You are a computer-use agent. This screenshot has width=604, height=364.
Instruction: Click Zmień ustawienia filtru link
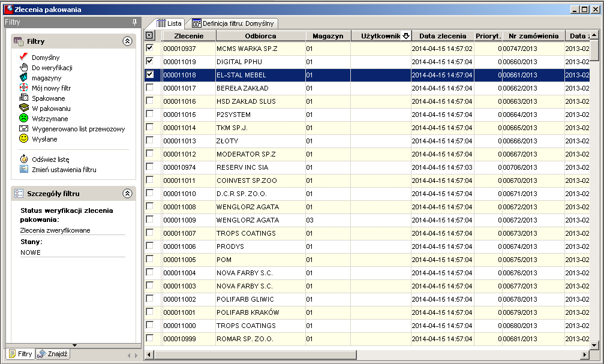[x=64, y=170]
